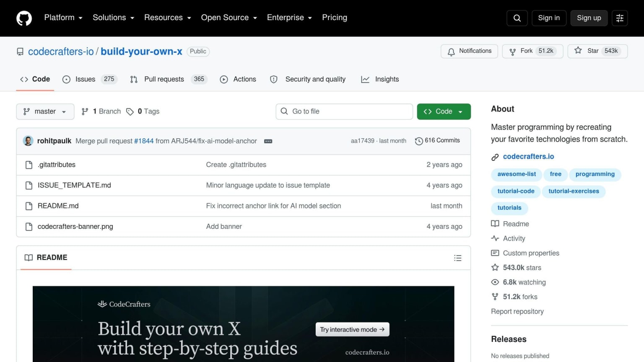The height and width of the screenshot is (362, 644).
Task: Open pull request #1844 link
Action: tap(144, 141)
